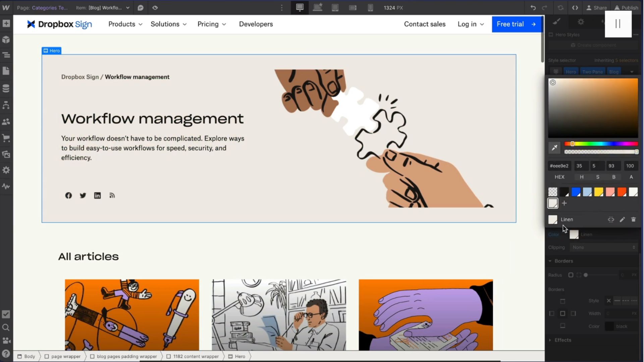This screenshot has width=644, height=362.
Task: Toggle preview mode eye icon
Action: [x=155, y=8]
